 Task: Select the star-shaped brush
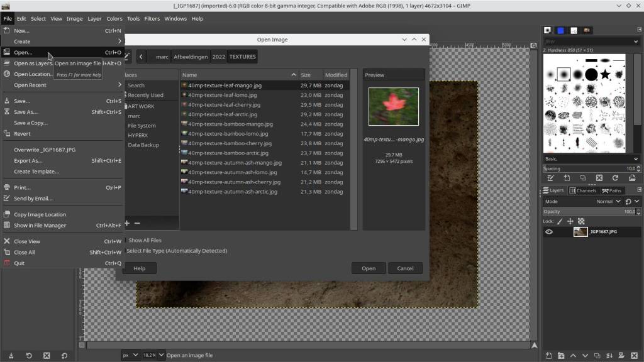(605, 74)
